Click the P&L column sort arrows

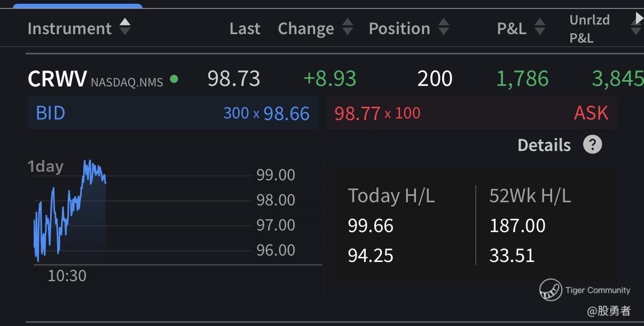tap(540, 28)
